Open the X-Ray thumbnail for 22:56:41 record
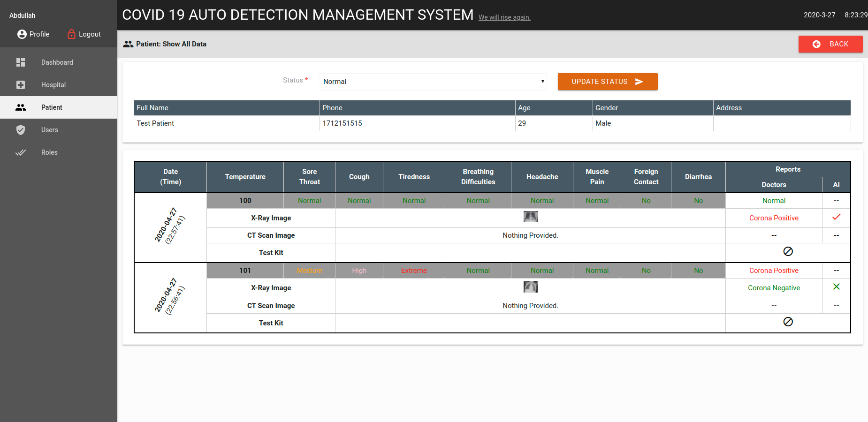Viewport: 868px width, 422px height. pos(531,286)
